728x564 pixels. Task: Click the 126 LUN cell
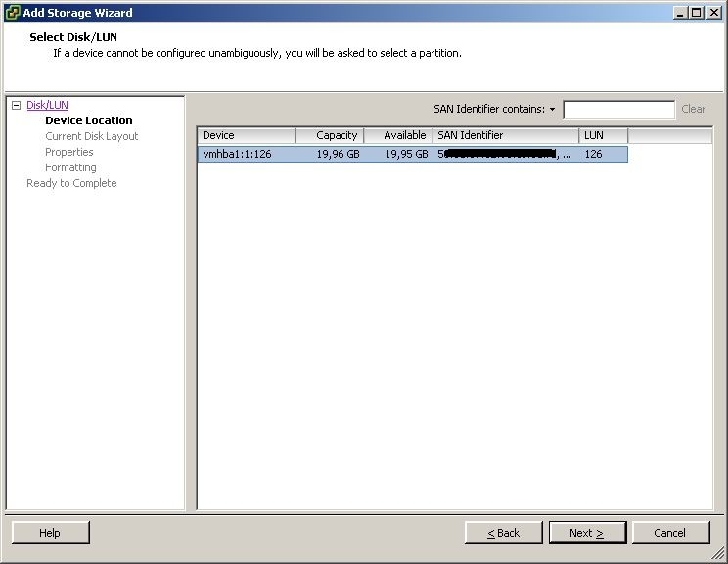[x=603, y=154]
